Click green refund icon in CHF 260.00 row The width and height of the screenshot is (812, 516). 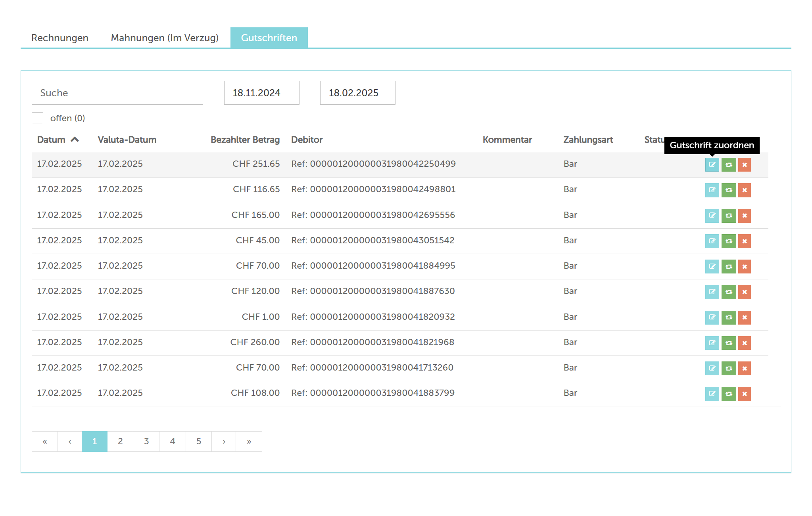pyautogui.click(x=729, y=343)
